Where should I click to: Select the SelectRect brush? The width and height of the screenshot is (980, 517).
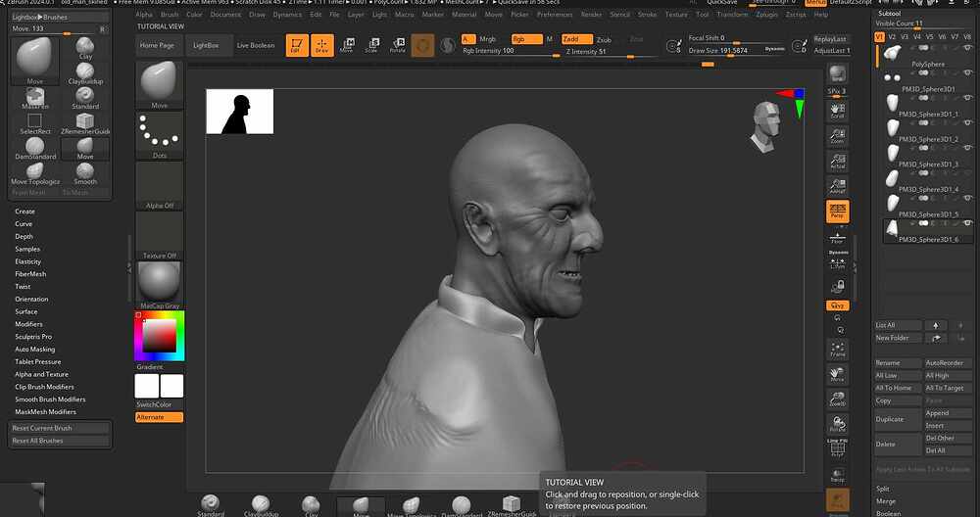coord(35,123)
